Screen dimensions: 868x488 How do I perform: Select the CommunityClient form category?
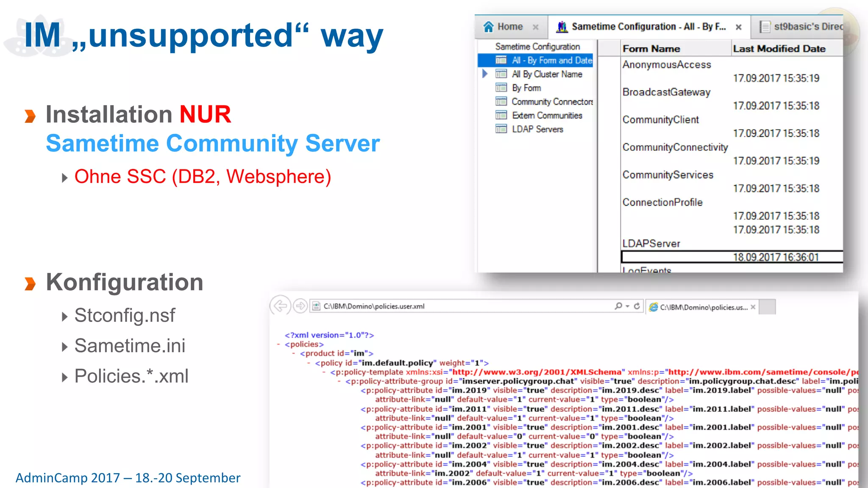(661, 119)
